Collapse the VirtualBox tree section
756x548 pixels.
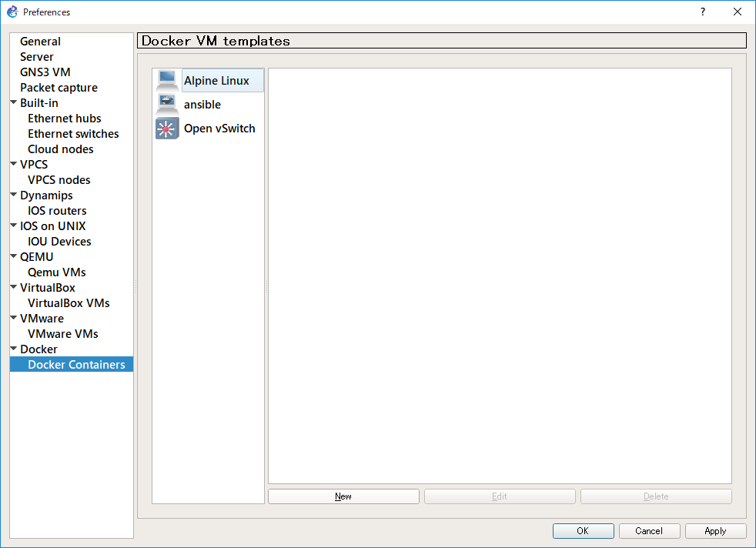14,287
